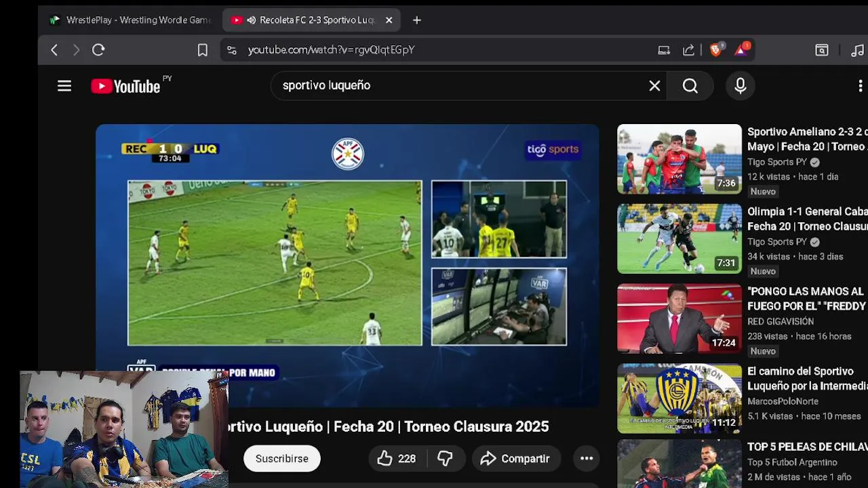Clear the search text with the X
The image size is (868, 488).
point(654,85)
